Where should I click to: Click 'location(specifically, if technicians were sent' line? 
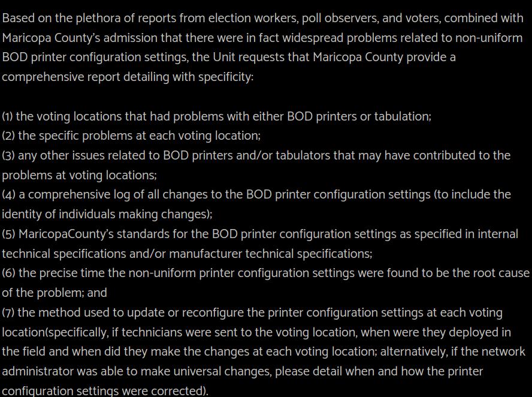coord(256,332)
